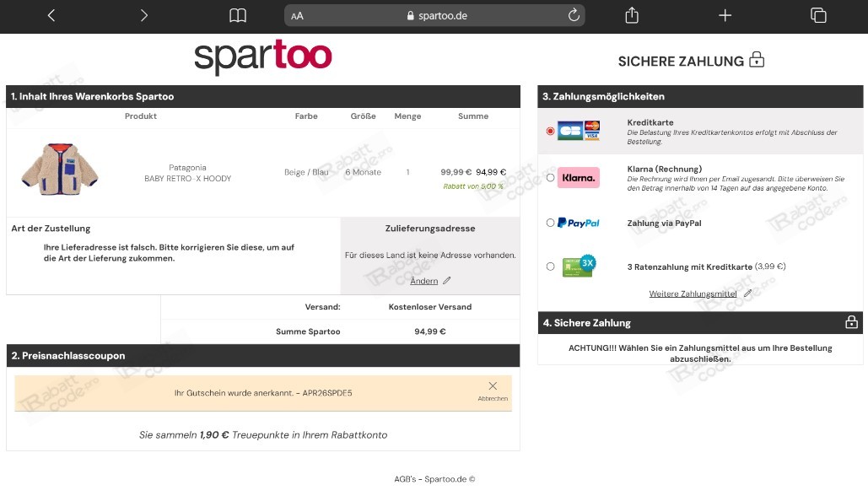Click the Spartoo logo
Image resolution: width=868 pixels, height=501 pixels.
tap(263, 56)
